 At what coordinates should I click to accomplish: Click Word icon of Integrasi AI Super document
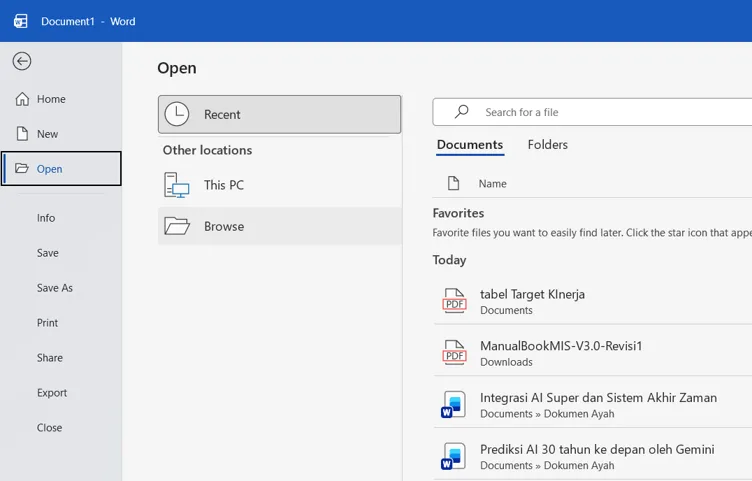(x=454, y=405)
